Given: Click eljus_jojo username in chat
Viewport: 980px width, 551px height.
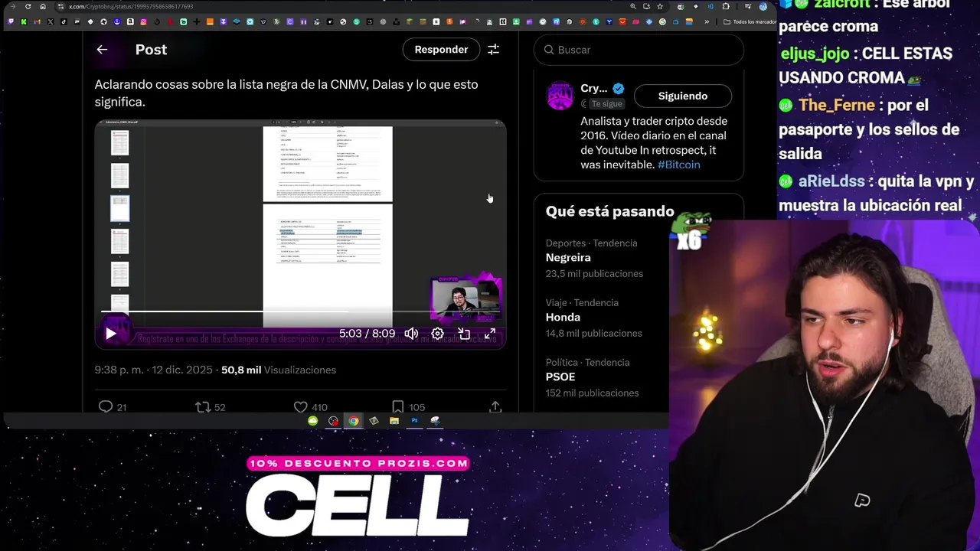Looking at the screenshot, I should coord(815,54).
